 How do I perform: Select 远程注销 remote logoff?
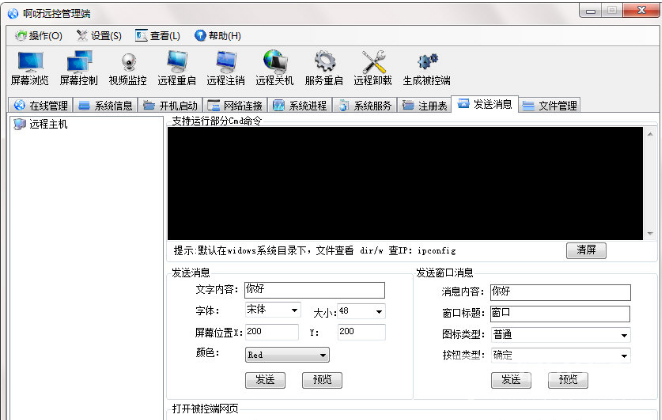tap(225, 68)
